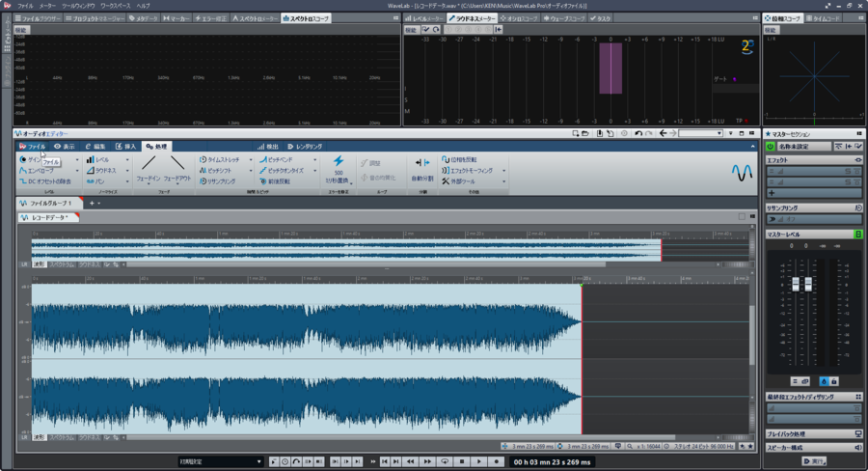
Task: Open the Pan (パン) normalizer
Action: (95, 181)
